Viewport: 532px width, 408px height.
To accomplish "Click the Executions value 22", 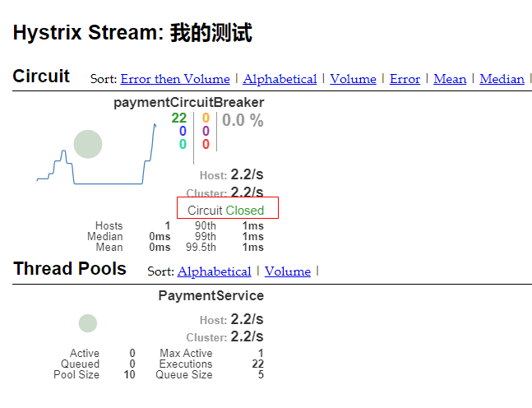I will coord(258,364).
